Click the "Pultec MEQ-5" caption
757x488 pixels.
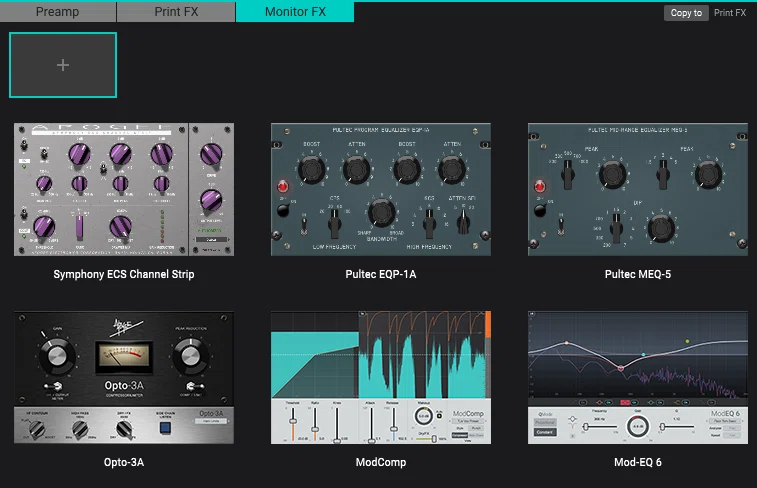(638, 274)
